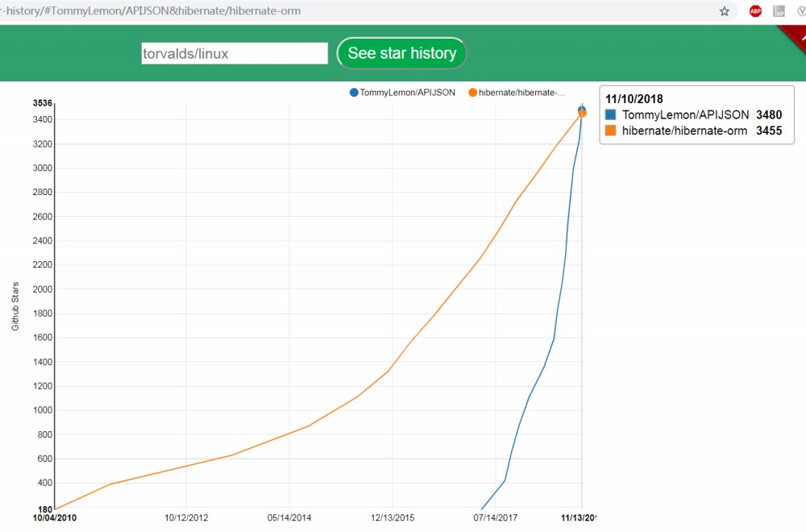Bookmark this page with the star icon

(x=725, y=11)
